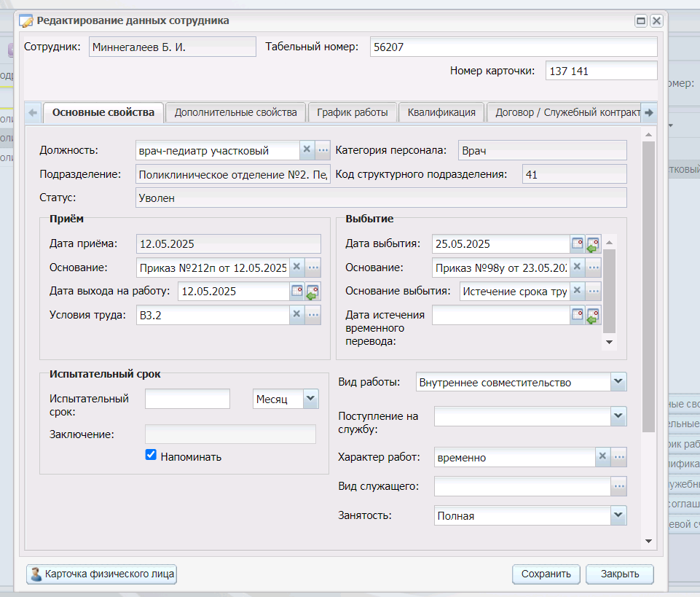Click scroll-up arrow in Выбытие section
This screenshot has width=700, height=597.
(609, 242)
